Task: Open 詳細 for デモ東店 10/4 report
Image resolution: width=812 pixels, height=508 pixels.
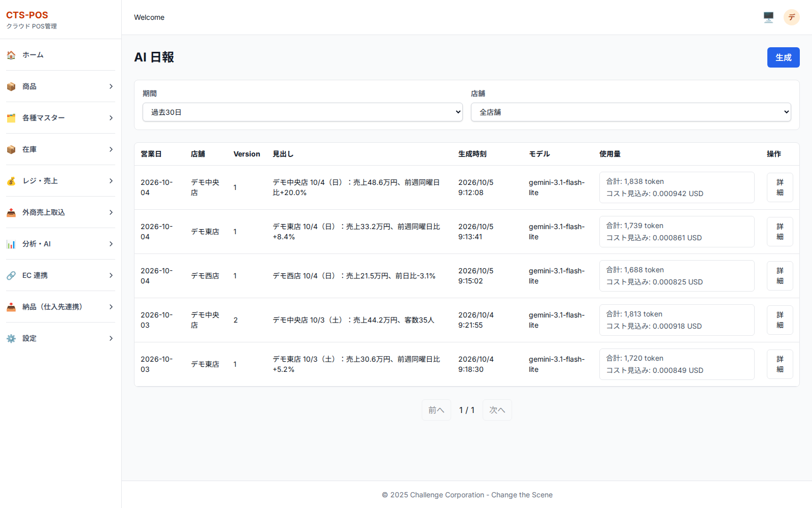Action: (780, 232)
